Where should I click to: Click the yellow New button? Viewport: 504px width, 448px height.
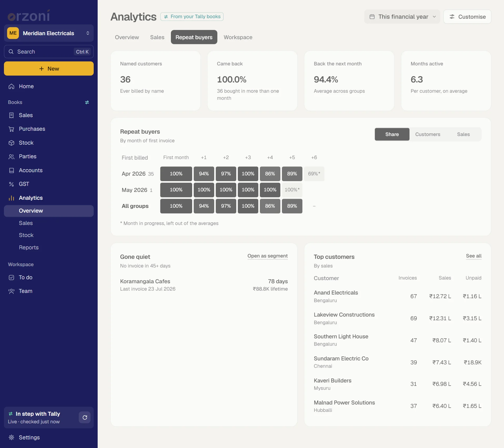pyautogui.click(x=49, y=68)
